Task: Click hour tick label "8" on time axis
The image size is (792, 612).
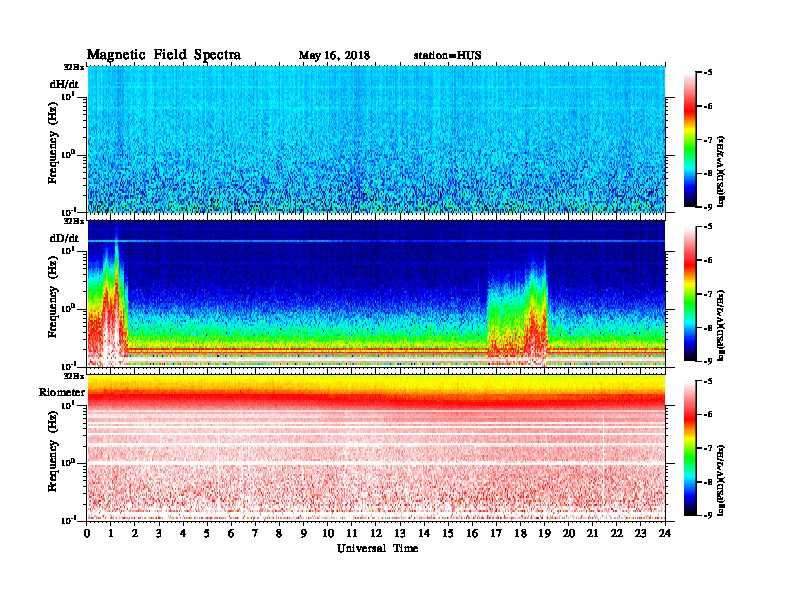Action: click(x=279, y=533)
